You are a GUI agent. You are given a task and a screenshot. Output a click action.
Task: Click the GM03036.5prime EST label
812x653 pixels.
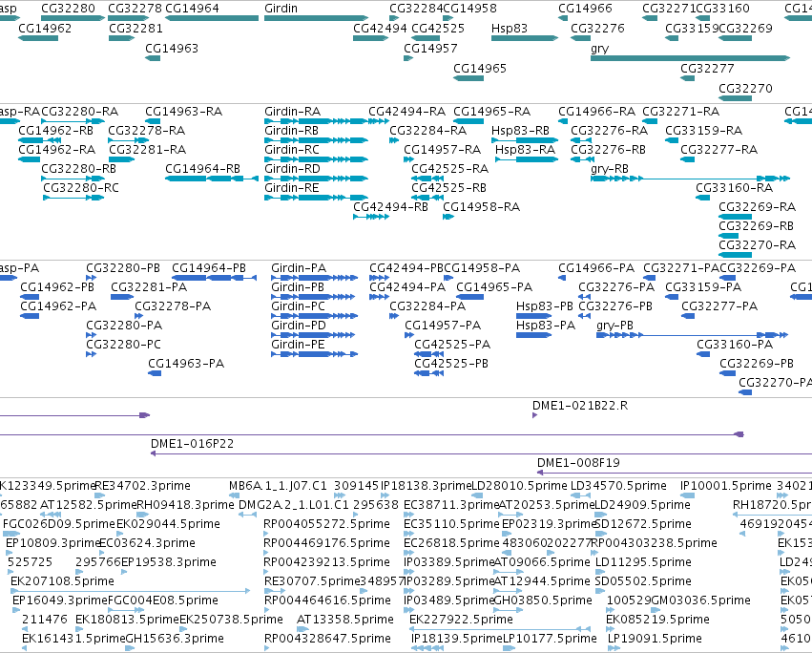tap(700, 600)
